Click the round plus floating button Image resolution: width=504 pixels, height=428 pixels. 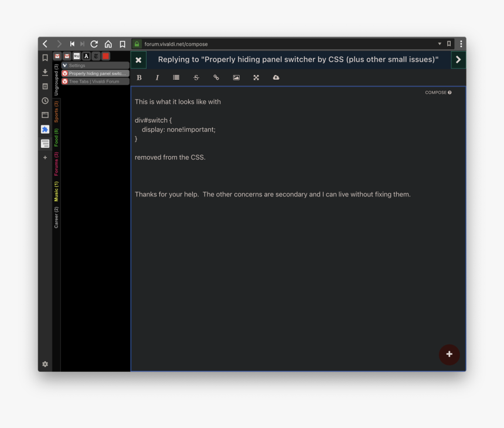coord(449,354)
